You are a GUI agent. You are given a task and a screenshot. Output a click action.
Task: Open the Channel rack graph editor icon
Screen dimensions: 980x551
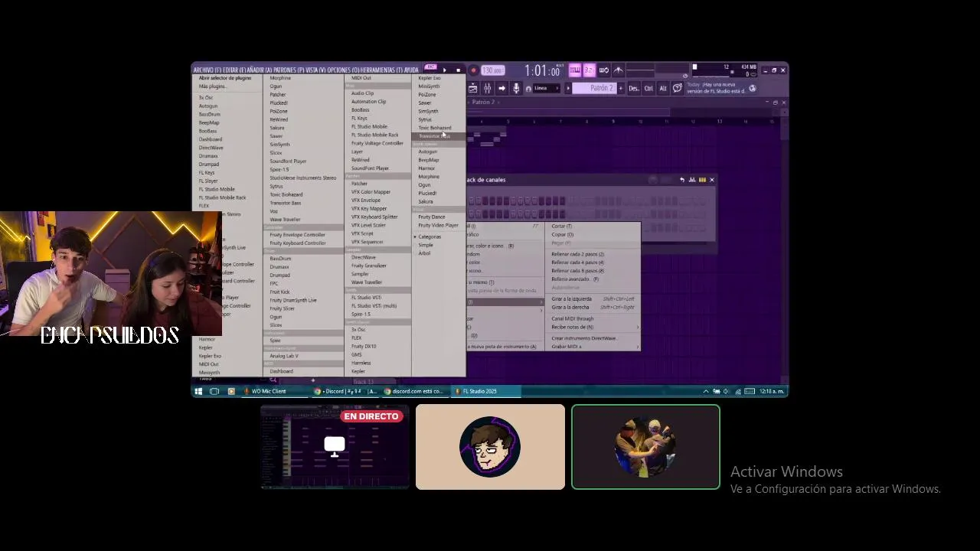coord(692,180)
